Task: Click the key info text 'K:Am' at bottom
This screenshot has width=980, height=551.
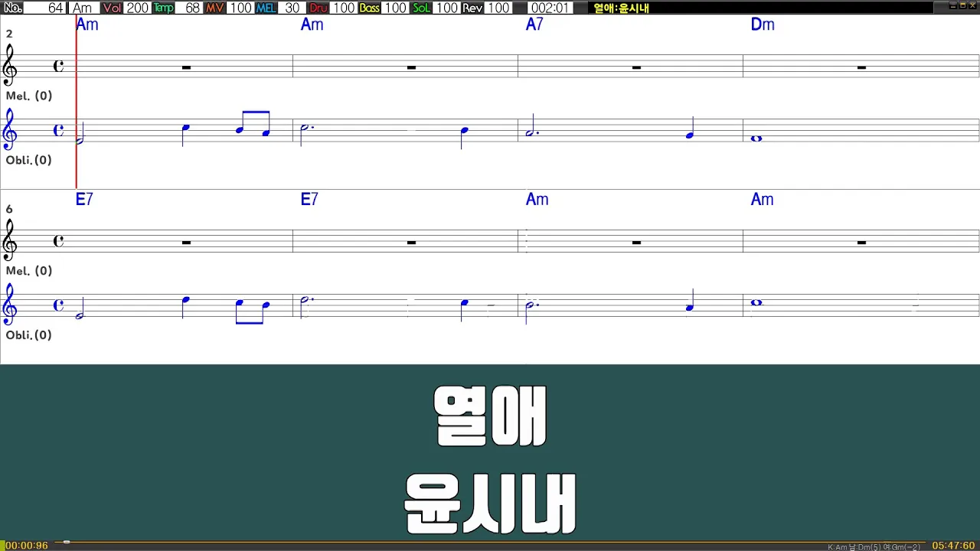Action: (838, 547)
